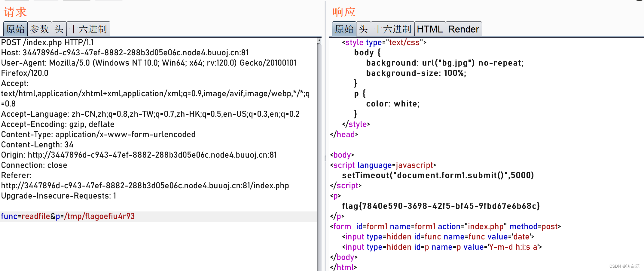644x271 pixels.
Task: Open the request 头 (headers) tab
Action: 59,29
